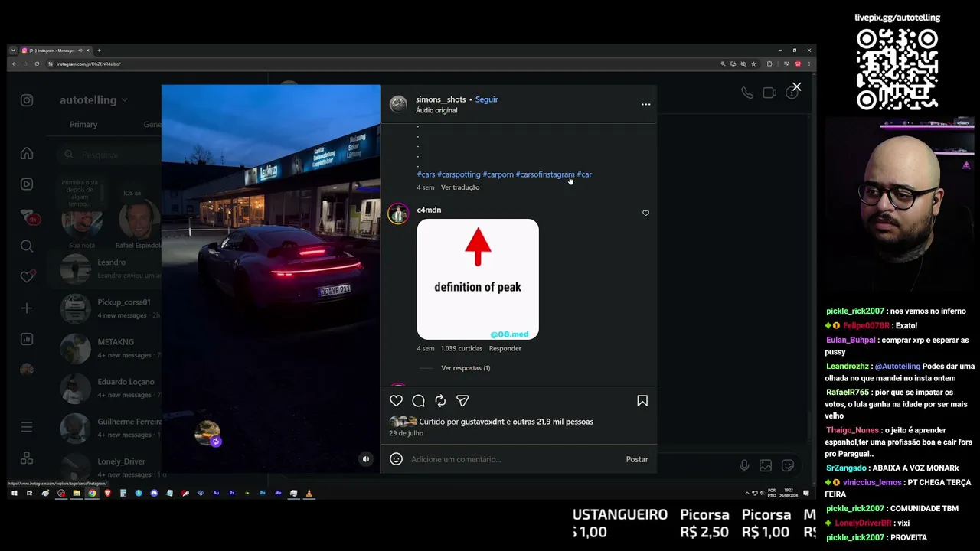Viewport: 980px width, 551px height.
Task: Open the Meta apps grid icon in sidebar
Action: [27, 458]
